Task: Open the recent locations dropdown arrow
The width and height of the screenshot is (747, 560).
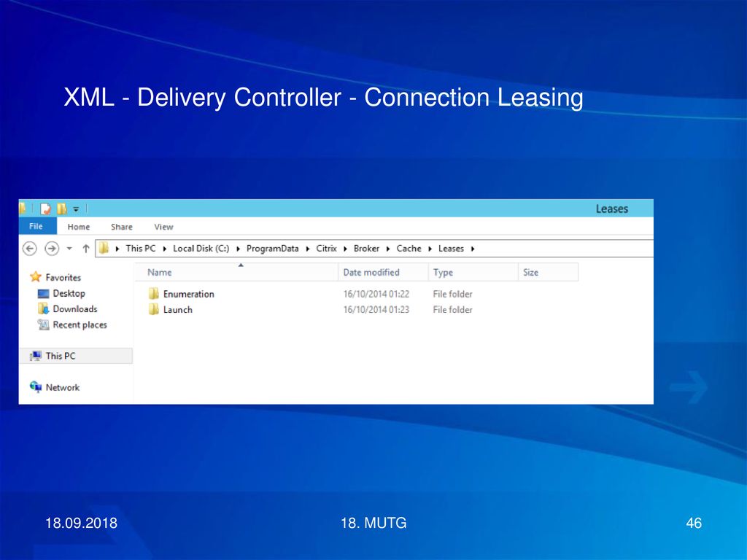Action: coord(69,249)
